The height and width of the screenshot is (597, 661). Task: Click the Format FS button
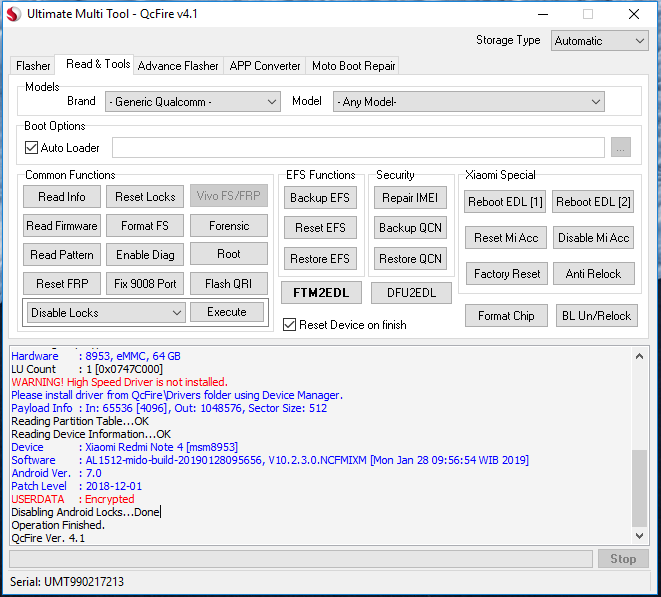coord(145,226)
